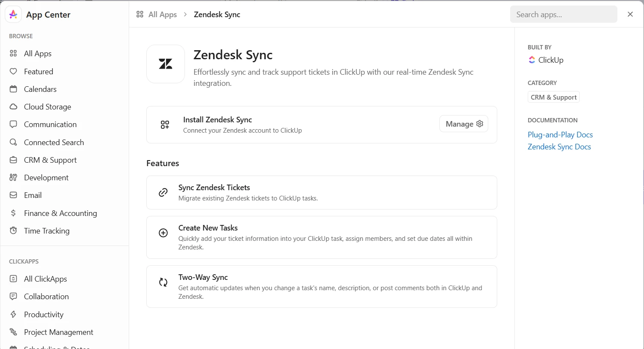This screenshot has width=644, height=349.
Task: Go to the Development category
Action: click(46, 177)
